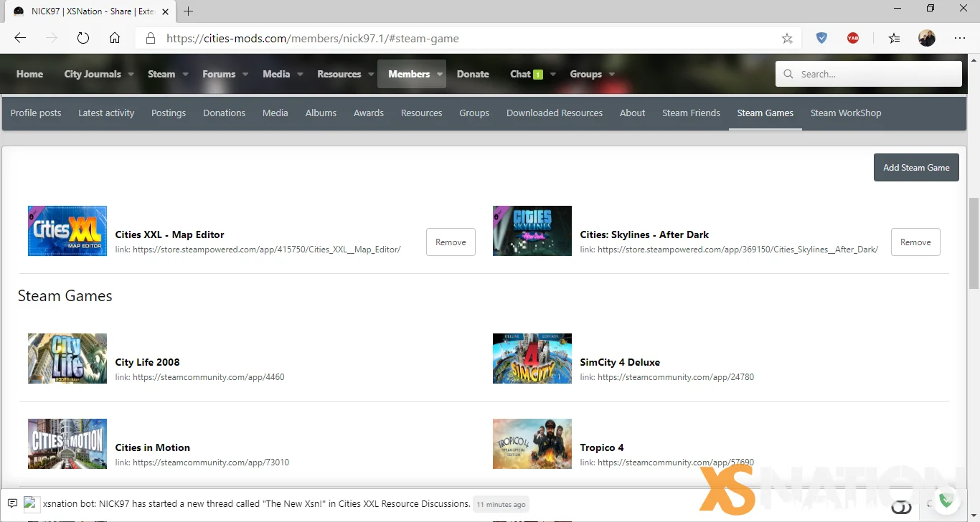The width and height of the screenshot is (980, 522).
Task: Expand the Chat dropdown arrow
Action: pyautogui.click(x=552, y=74)
